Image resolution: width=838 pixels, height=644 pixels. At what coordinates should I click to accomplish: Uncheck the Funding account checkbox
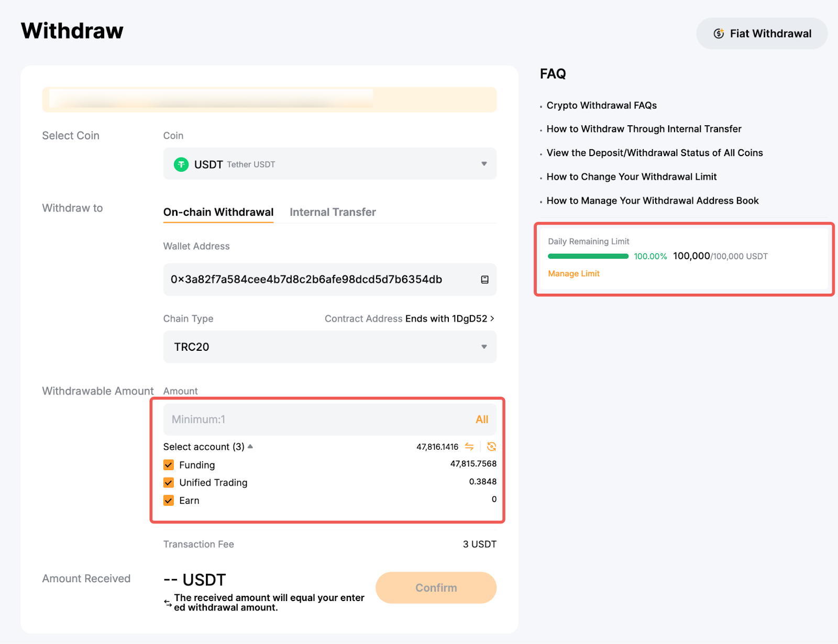(169, 465)
